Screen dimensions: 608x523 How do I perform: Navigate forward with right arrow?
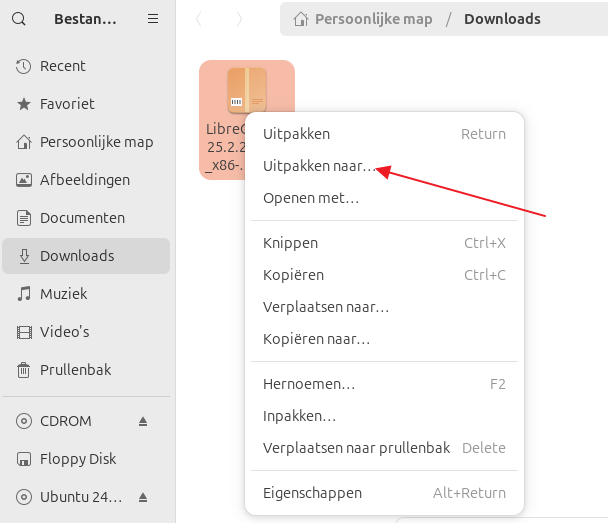click(x=238, y=19)
